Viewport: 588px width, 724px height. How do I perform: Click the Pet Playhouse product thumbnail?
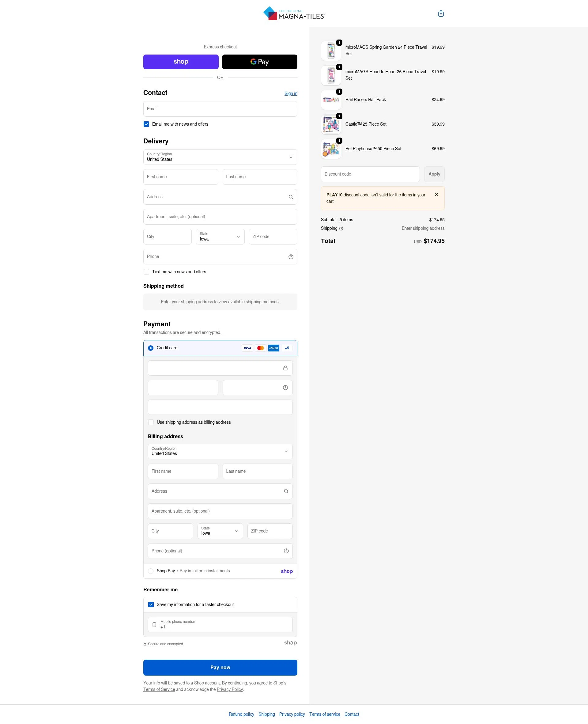[x=331, y=148]
